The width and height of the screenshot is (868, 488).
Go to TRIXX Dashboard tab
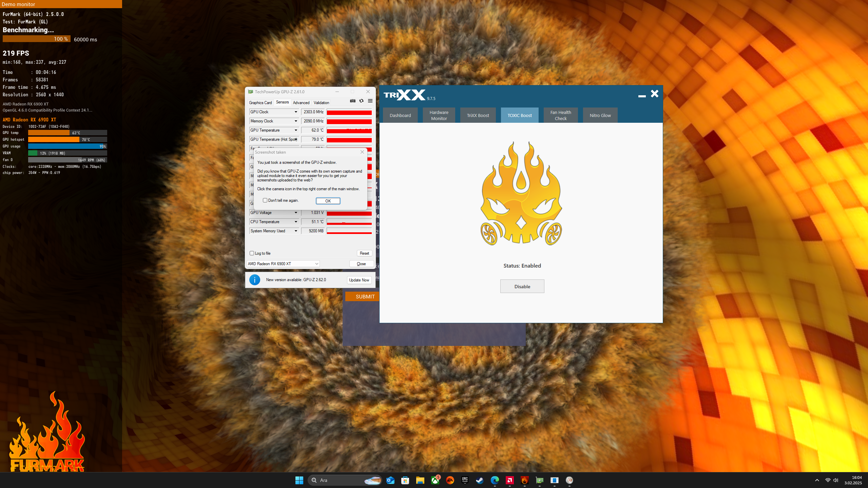[400, 115]
